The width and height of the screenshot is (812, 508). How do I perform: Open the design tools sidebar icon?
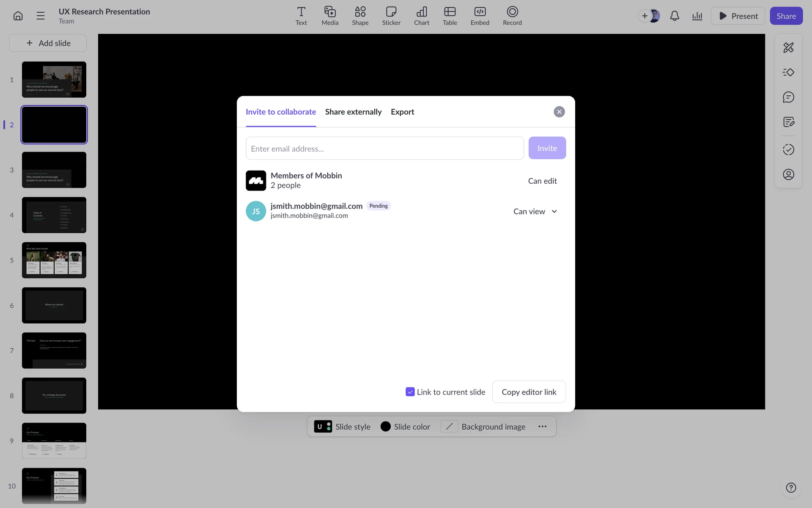tap(788, 47)
